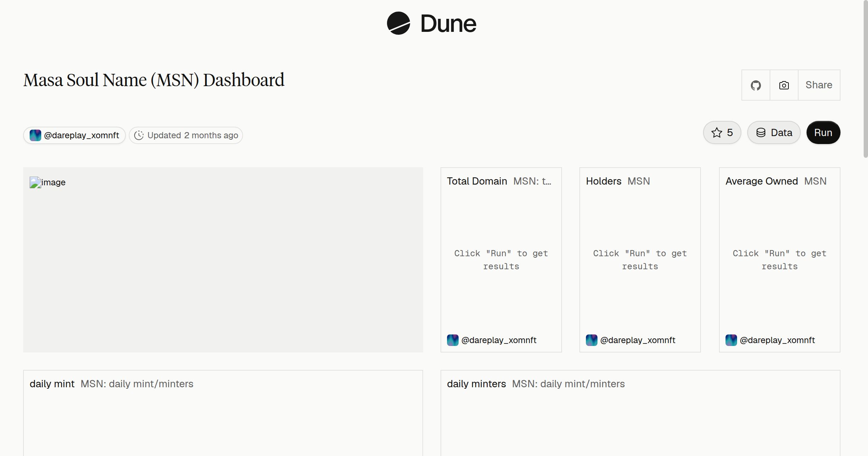Click the avatar icon in Total Domain card
This screenshot has height=456, width=868.
pyautogui.click(x=453, y=340)
